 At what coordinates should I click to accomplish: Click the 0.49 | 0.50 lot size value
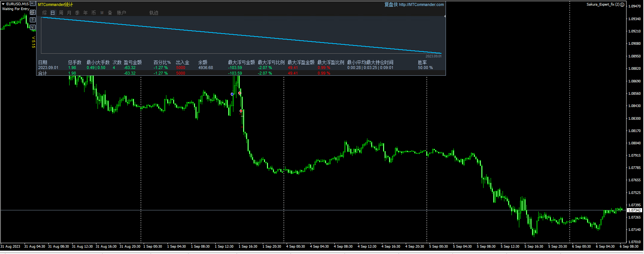click(x=96, y=68)
